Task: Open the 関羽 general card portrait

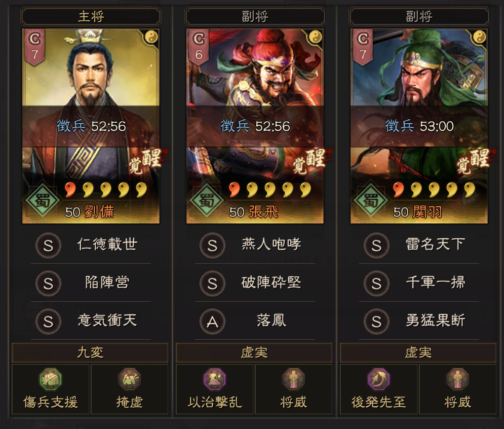Action: [x=419, y=126]
